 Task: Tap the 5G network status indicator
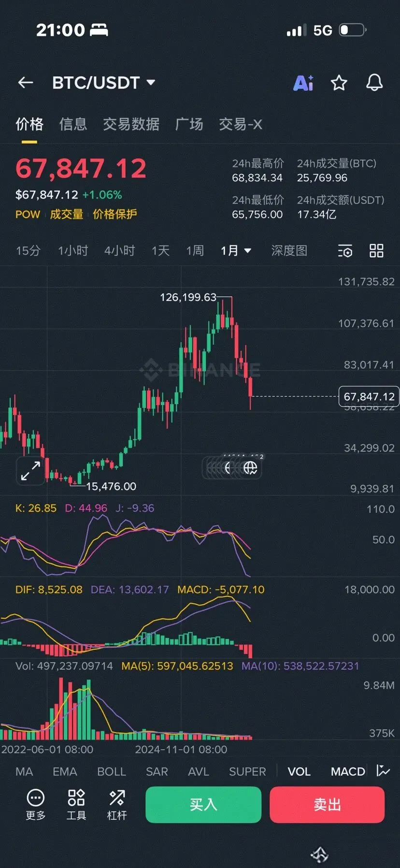(323, 30)
